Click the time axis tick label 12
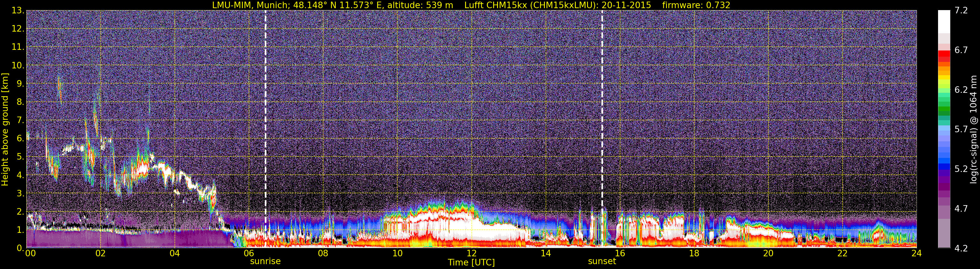The image size is (980, 269). (x=471, y=254)
